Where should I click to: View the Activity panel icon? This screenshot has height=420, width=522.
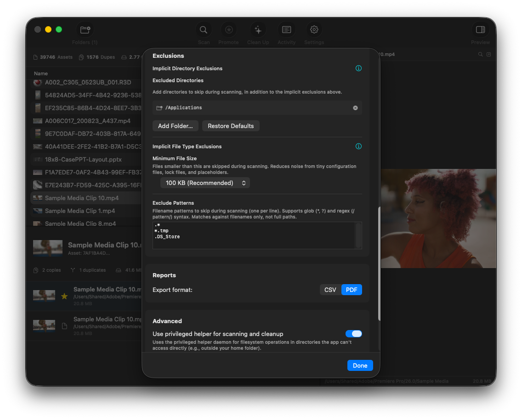pos(286,29)
